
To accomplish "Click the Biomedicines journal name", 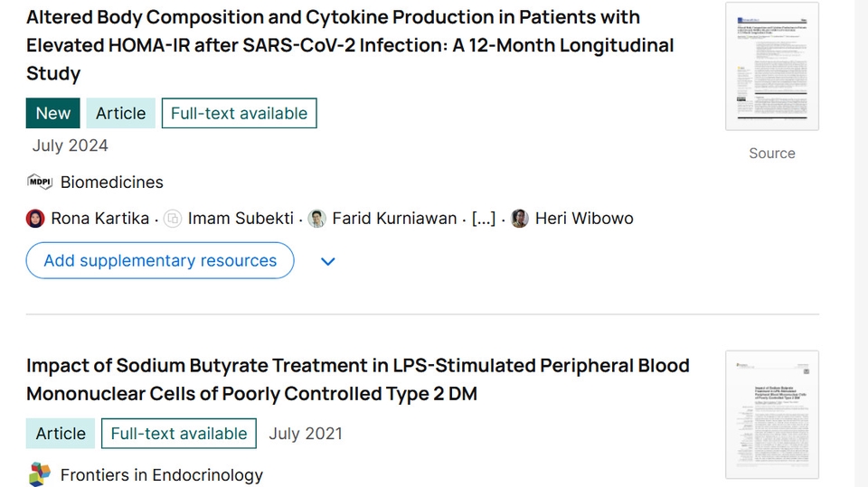I will pyautogui.click(x=112, y=183).
